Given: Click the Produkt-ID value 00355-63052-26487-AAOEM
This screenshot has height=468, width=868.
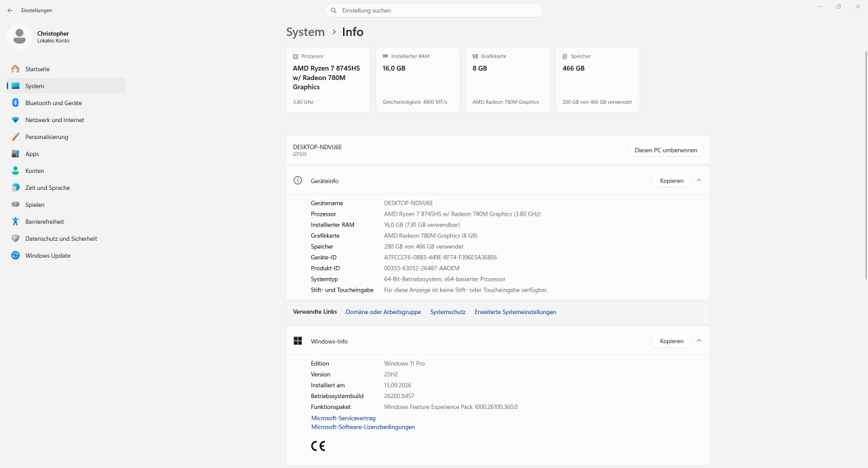Looking at the screenshot, I should coord(422,269).
